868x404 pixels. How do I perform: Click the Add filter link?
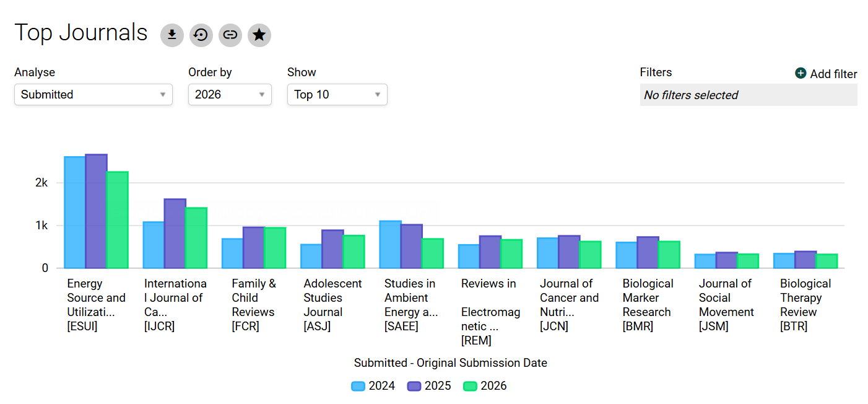833,74
